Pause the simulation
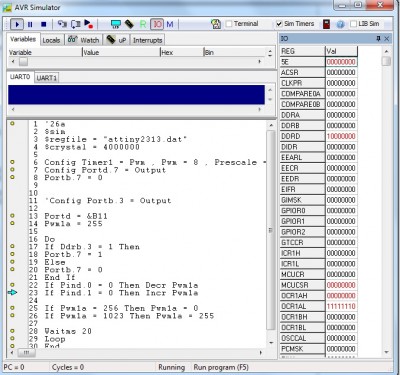400x375 pixels. coord(30,24)
